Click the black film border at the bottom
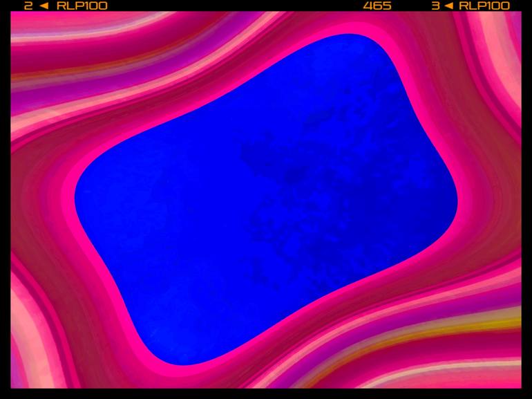 click(266, 393)
